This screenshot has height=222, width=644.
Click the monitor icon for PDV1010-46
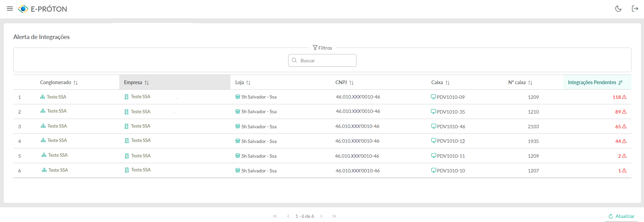(x=433, y=126)
